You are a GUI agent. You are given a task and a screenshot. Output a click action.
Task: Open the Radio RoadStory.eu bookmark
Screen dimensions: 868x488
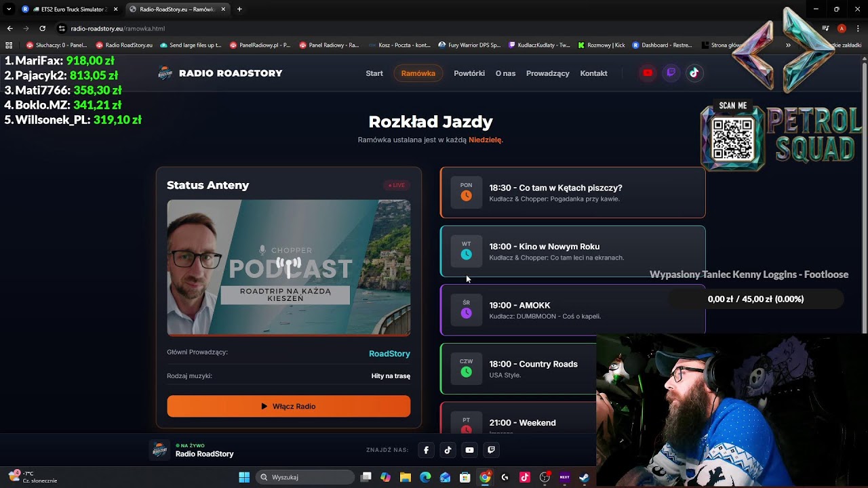[124, 45]
